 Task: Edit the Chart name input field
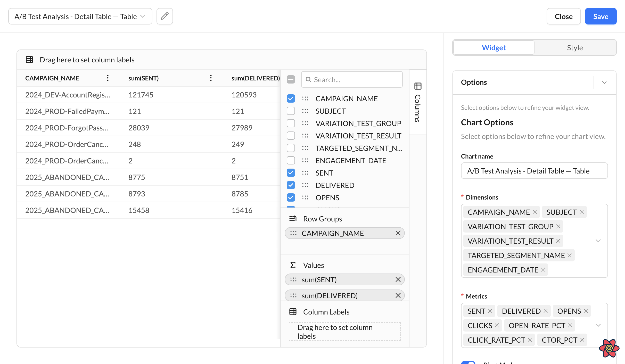click(534, 171)
